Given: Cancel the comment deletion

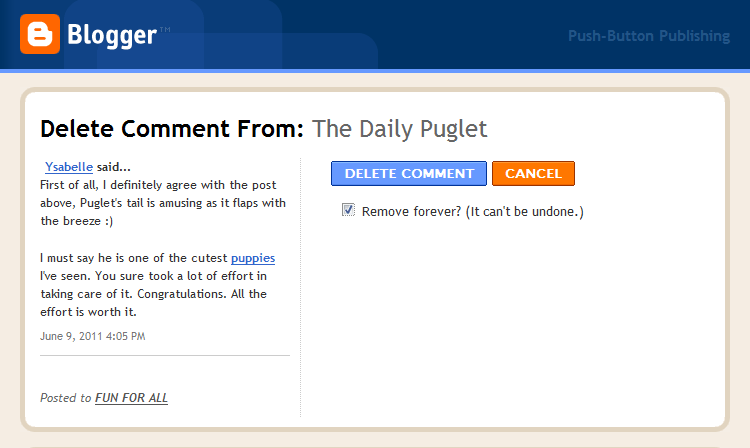Looking at the screenshot, I should pos(533,174).
